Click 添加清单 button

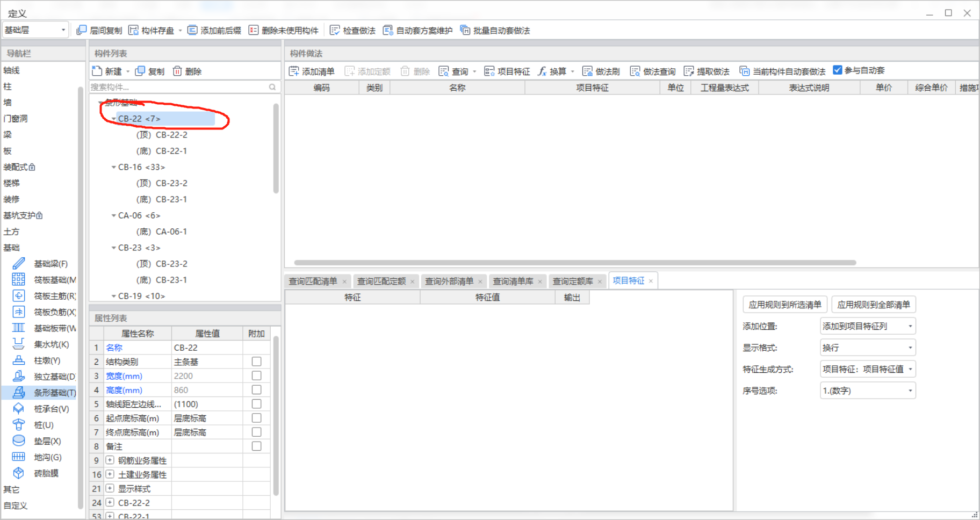click(312, 71)
